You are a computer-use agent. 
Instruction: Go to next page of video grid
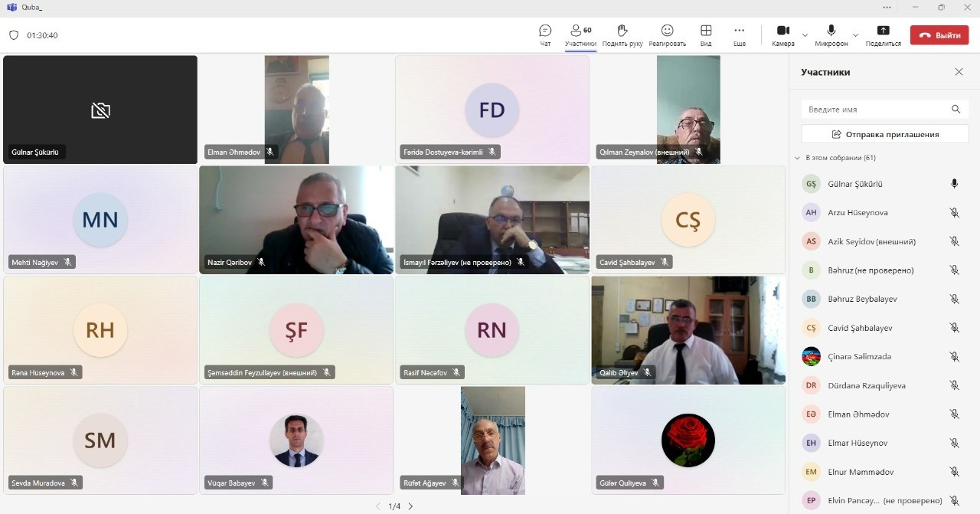[x=410, y=506]
